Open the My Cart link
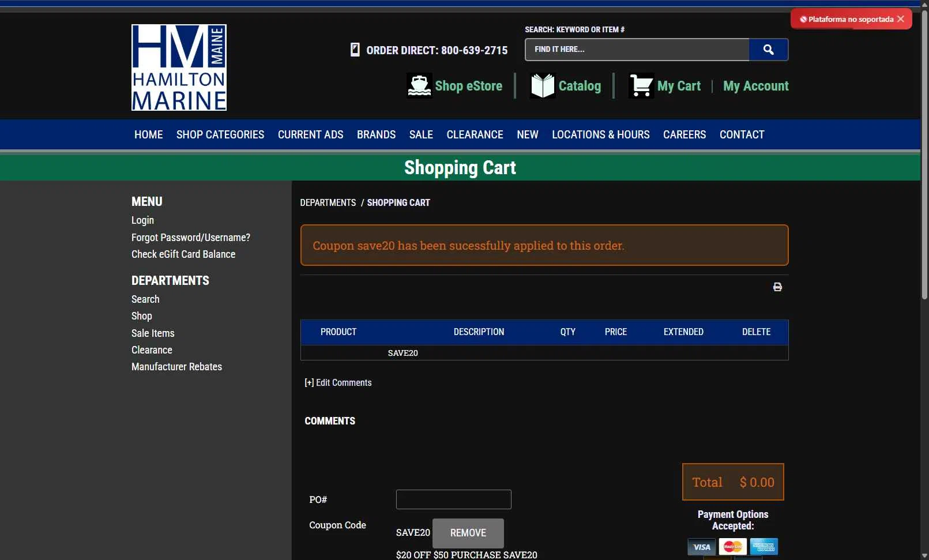Viewport: 929px width, 560px height. (x=679, y=86)
